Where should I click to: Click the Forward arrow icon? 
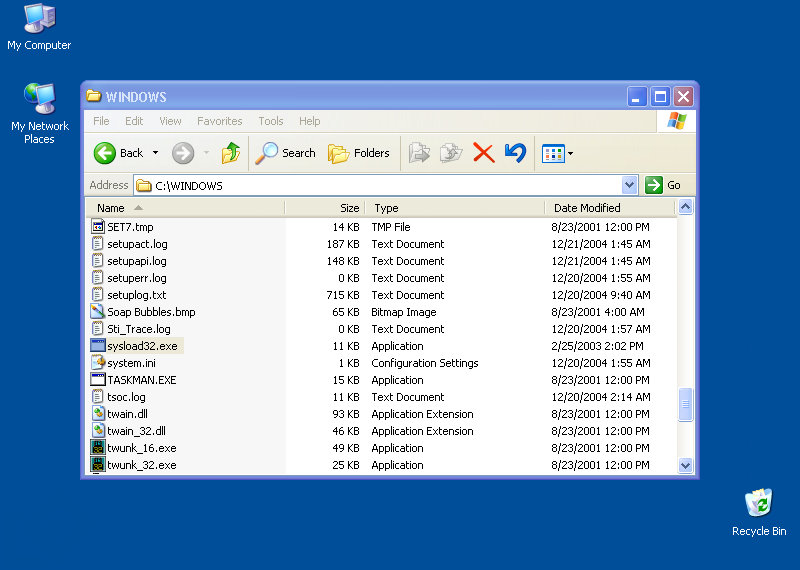pos(183,153)
